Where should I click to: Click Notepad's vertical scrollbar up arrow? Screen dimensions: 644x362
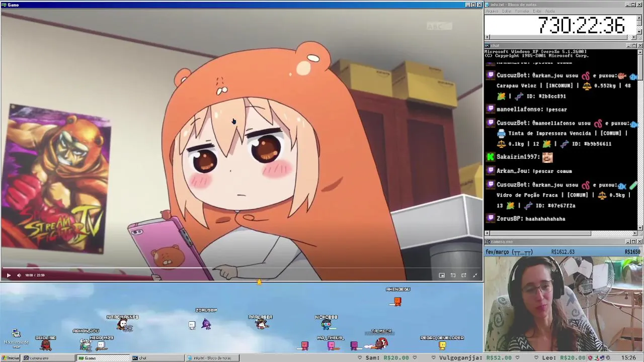click(640, 17)
